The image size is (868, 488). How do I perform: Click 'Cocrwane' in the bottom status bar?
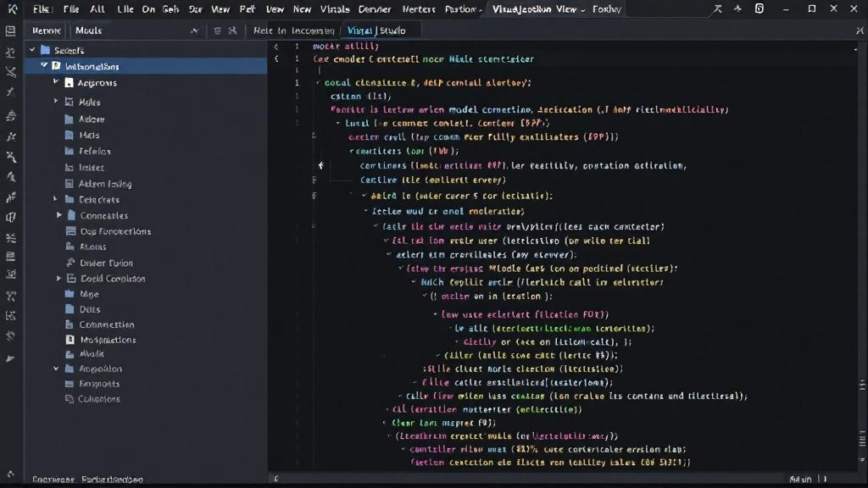click(53, 480)
